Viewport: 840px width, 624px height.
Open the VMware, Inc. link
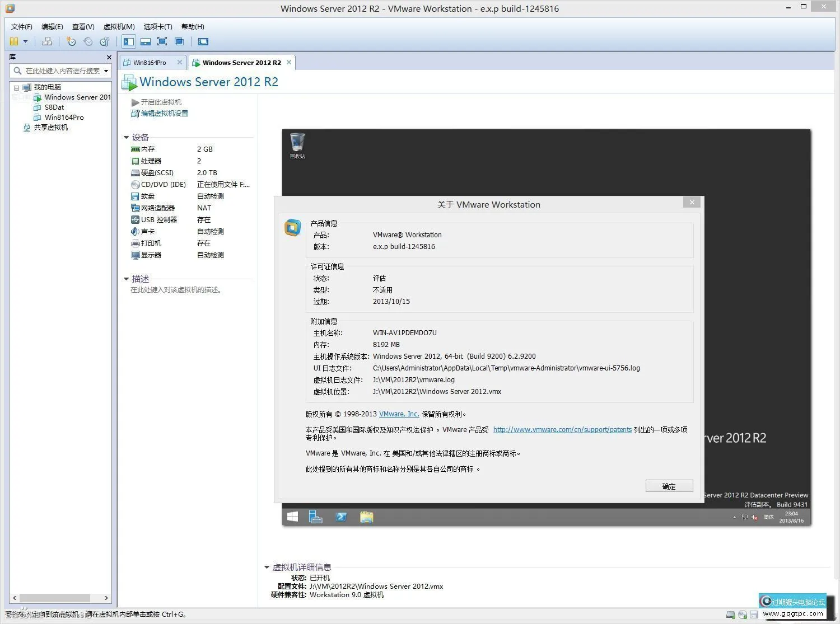point(399,414)
